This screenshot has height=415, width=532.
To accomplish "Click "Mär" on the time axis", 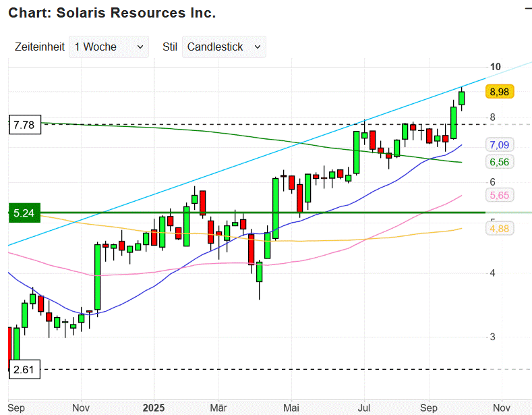I will point(218,408).
